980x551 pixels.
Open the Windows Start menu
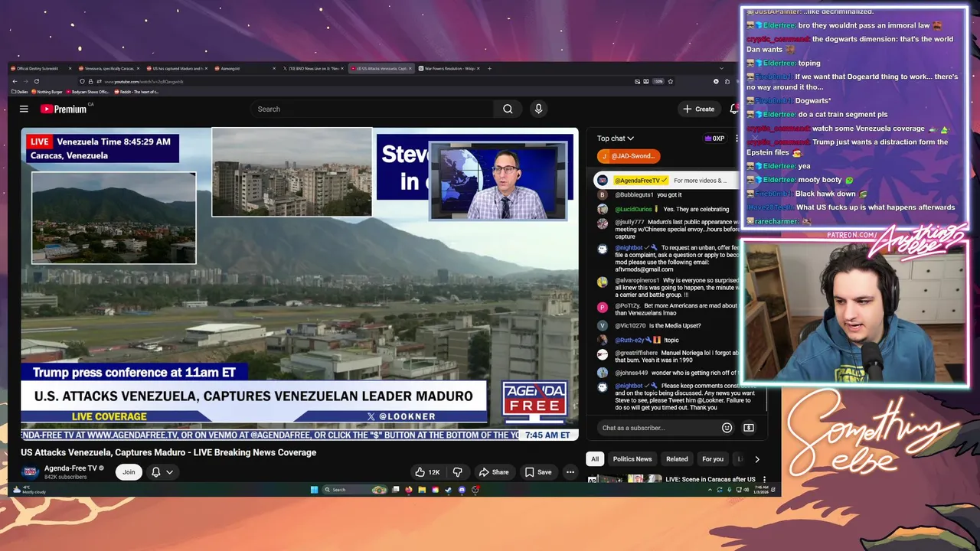coord(314,490)
